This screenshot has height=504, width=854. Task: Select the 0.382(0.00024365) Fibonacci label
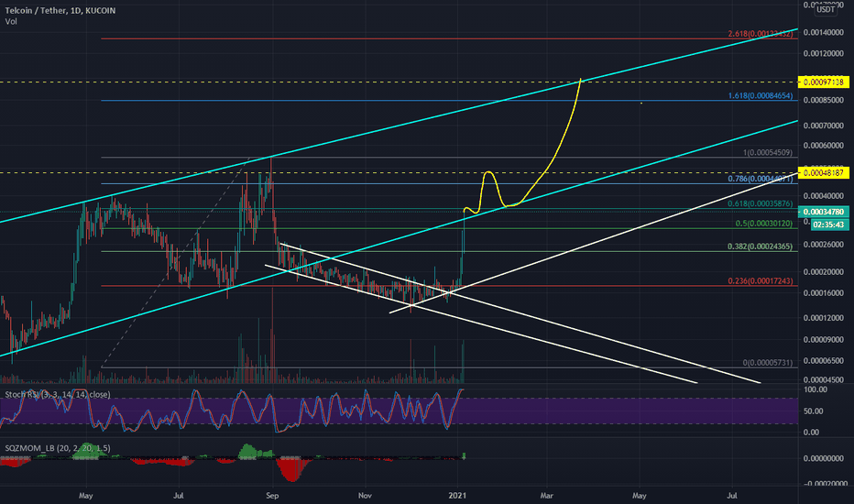(761, 247)
